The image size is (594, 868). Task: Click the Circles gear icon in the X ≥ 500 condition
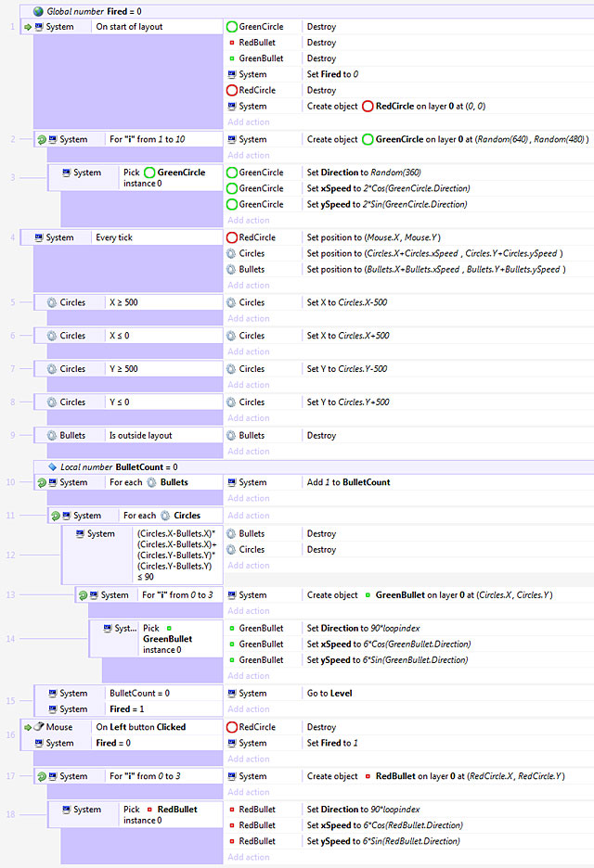click(x=53, y=302)
